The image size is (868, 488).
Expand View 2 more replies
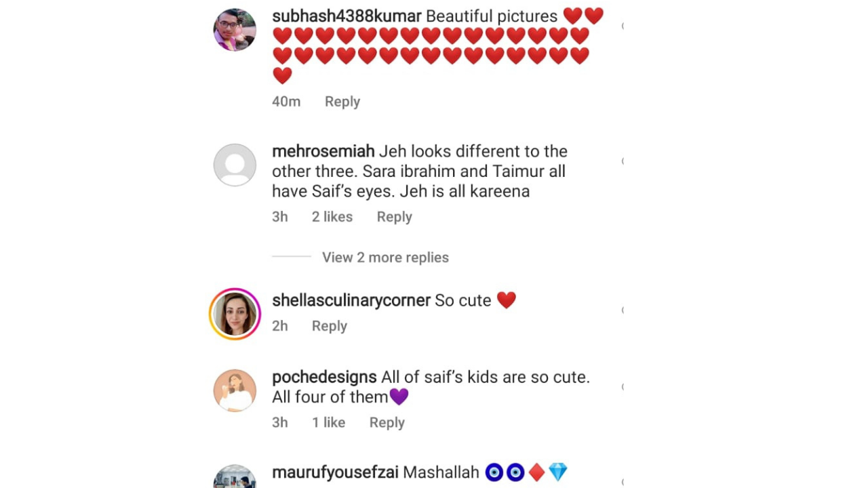(385, 258)
